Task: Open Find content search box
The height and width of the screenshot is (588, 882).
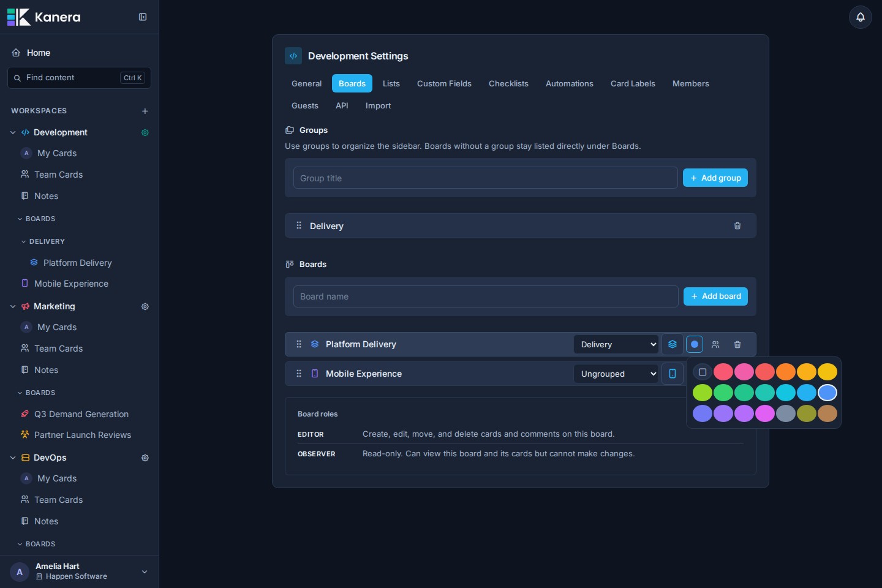Action: tap(79, 78)
